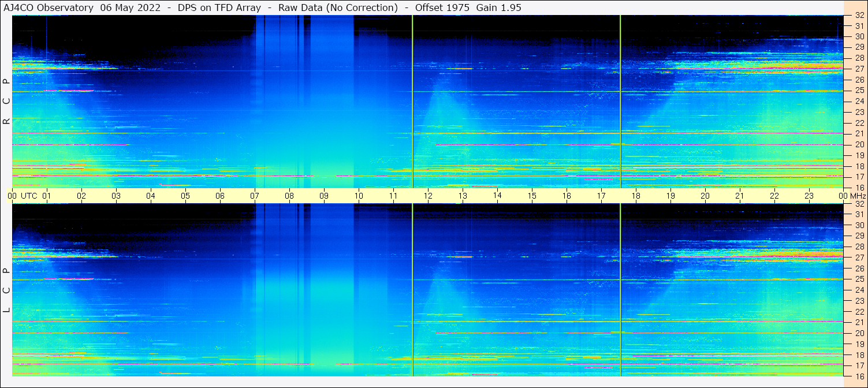Click the 21 hour tick on UTC axis
Screen dimensions: 868x388
(x=740, y=196)
